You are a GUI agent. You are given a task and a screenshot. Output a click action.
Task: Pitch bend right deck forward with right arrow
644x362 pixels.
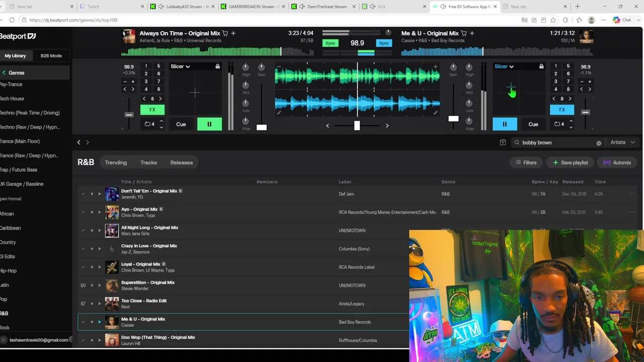590,89
